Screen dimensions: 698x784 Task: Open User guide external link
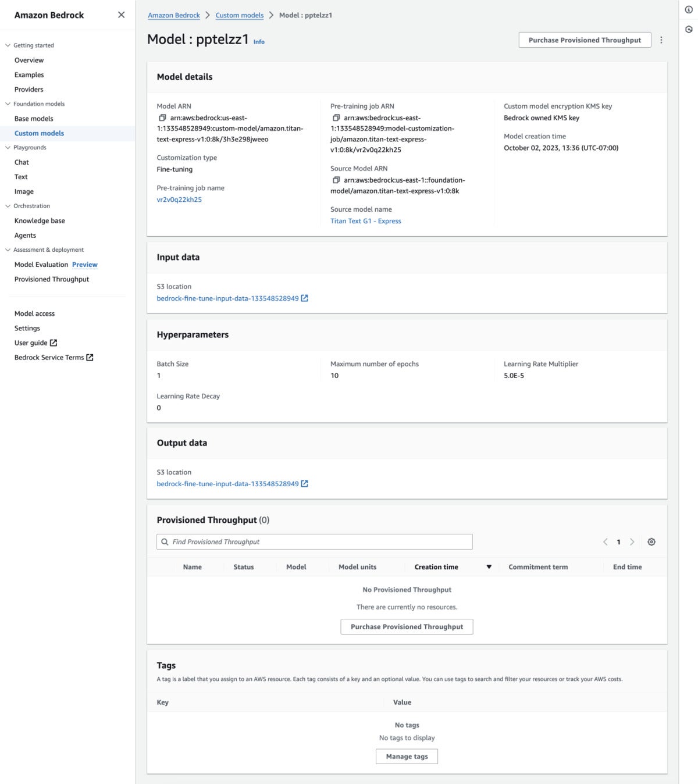pos(35,343)
